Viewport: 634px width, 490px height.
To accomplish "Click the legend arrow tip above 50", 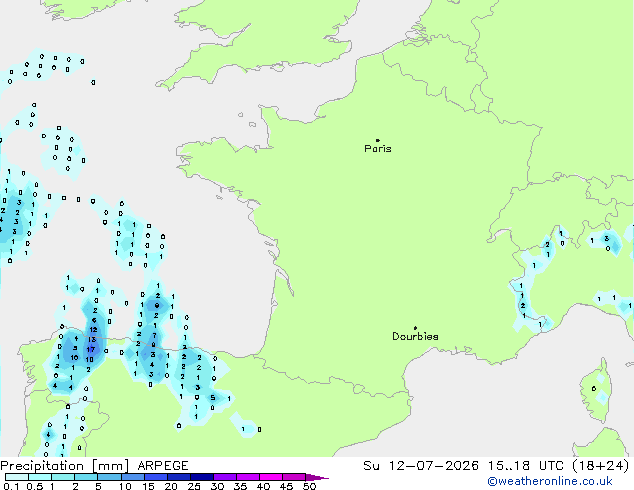I will pyautogui.click(x=317, y=478).
